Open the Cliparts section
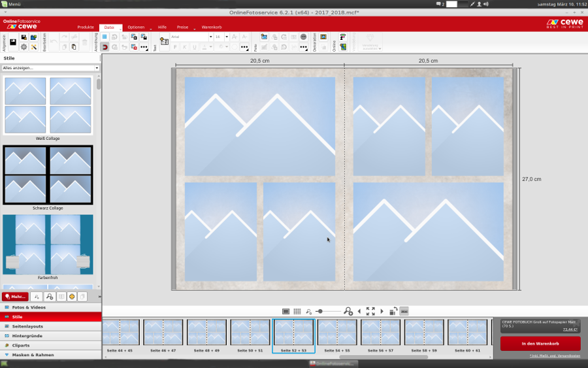 pyautogui.click(x=50, y=345)
